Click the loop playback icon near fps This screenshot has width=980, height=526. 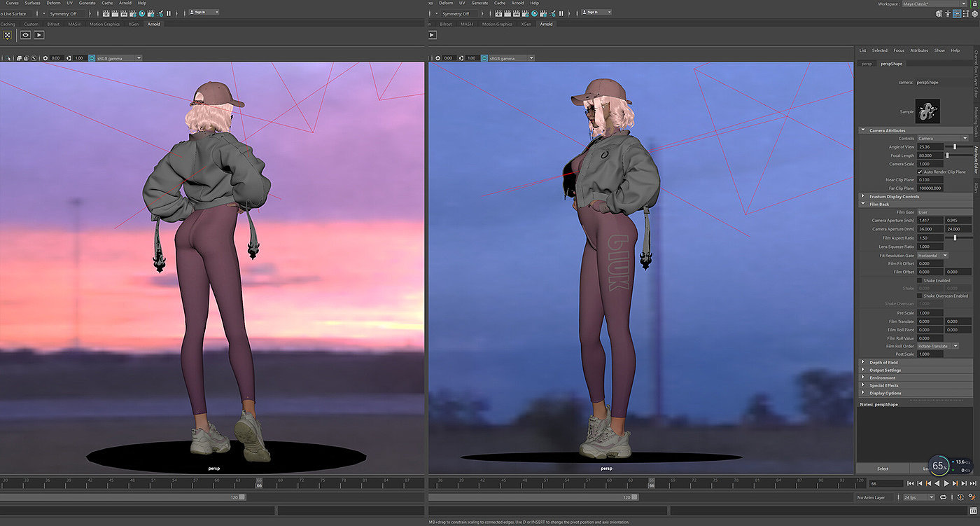click(x=944, y=497)
